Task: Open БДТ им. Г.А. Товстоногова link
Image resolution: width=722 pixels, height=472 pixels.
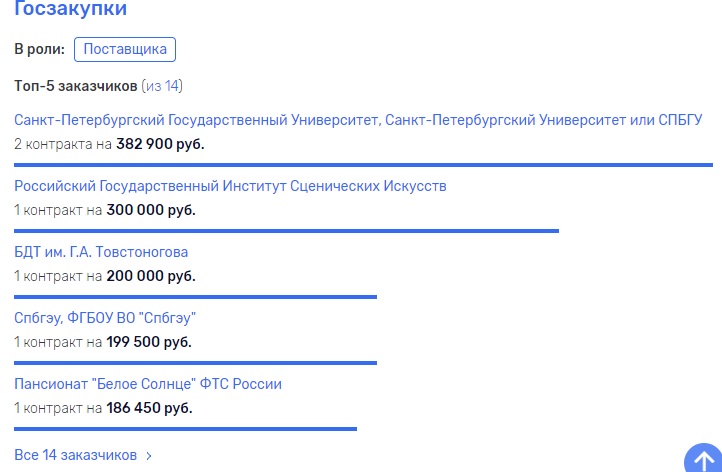Action: pos(101,252)
